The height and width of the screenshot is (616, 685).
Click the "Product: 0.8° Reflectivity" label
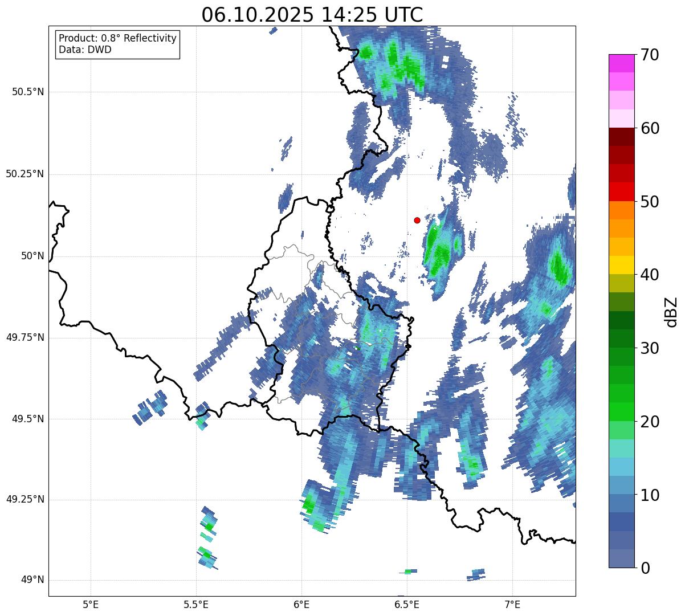[x=118, y=38]
